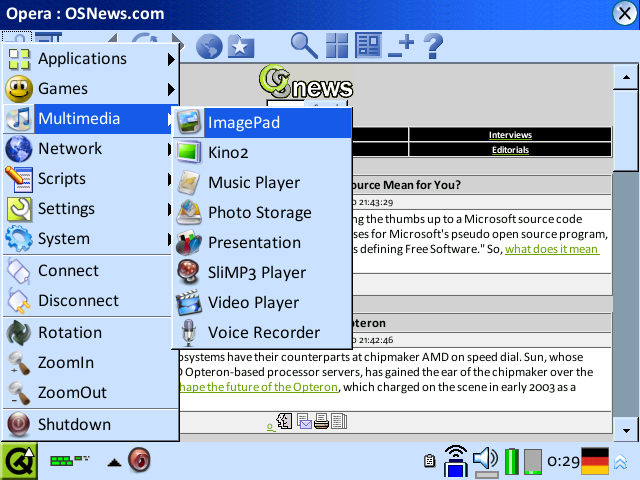The width and height of the screenshot is (640, 480).
Task: Click the SliMP3 Player mushroom icon
Action: click(189, 272)
